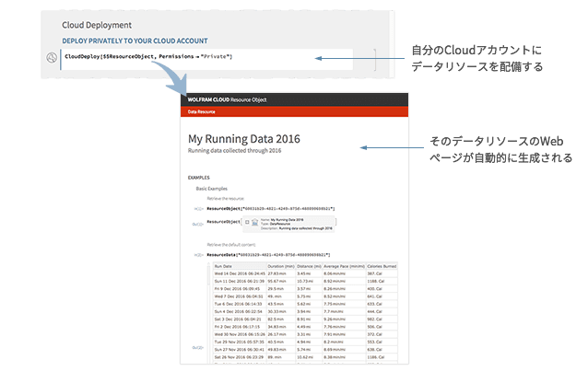This screenshot has width=588, height=383.
Task: Click 'WOLFRAM CLOUD Resource Object' in the dark header
Action: click(227, 99)
